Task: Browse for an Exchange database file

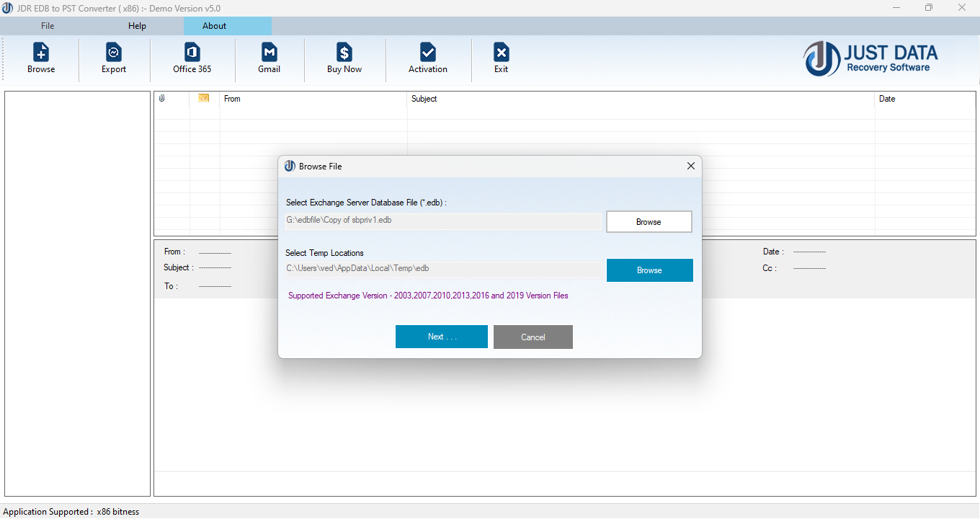Action: (x=649, y=221)
